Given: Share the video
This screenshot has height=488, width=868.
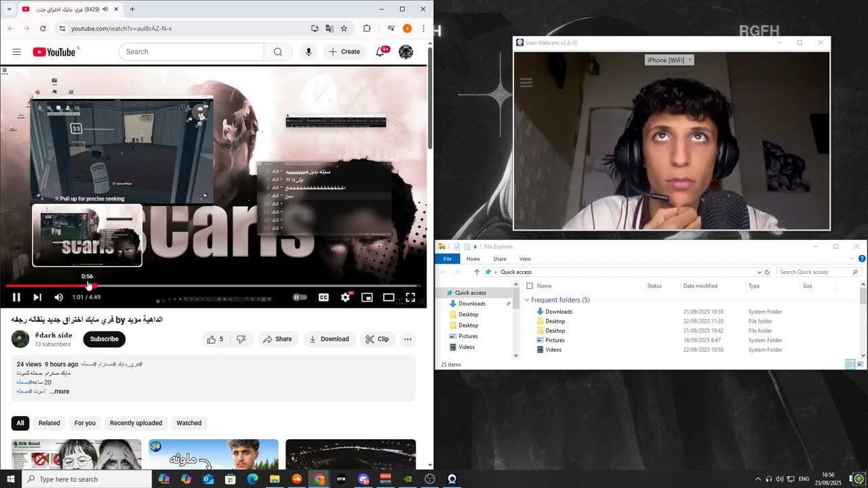Looking at the screenshot, I should [277, 339].
